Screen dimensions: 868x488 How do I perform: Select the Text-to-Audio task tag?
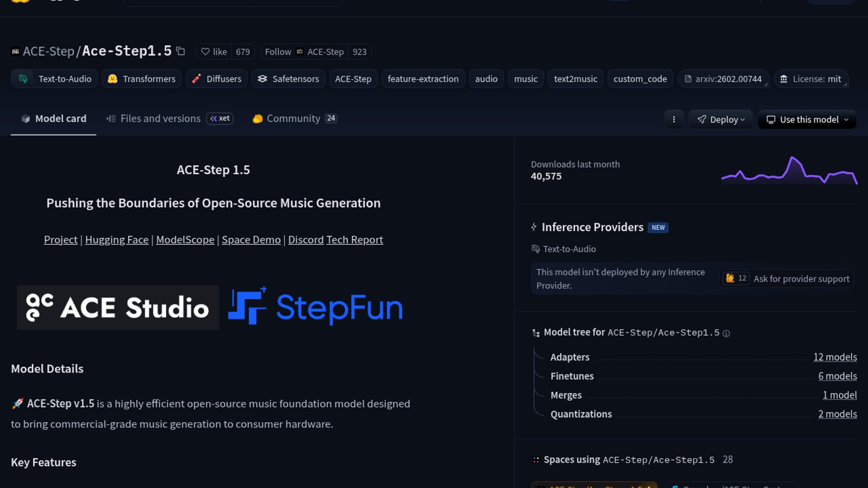coord(54,79)
